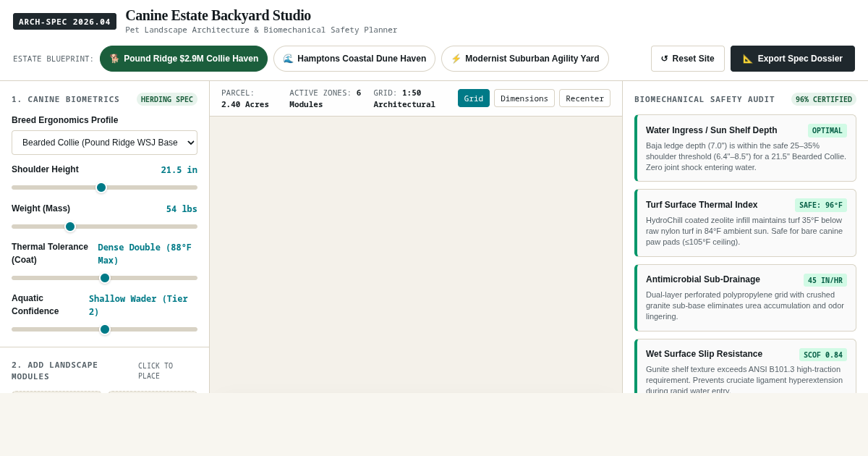Click the 54 lbs weight value
Image resolution: width=868 pixels, height=456 pixels.
pyautogui.click(x=182, y=209)
